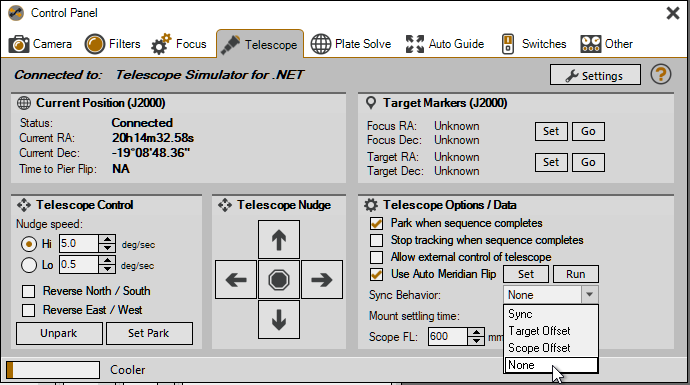The height and width of the screenshot is (385, 690).
Task: Go to the Focus marker position
Action: pyautogui.click(x=588, y=132)
